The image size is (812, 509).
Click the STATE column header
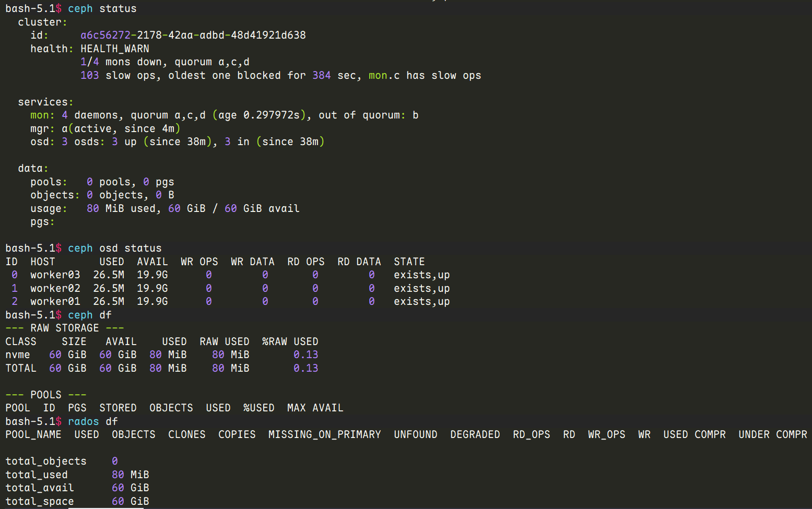pyautogui.click(x=409, y=262)
